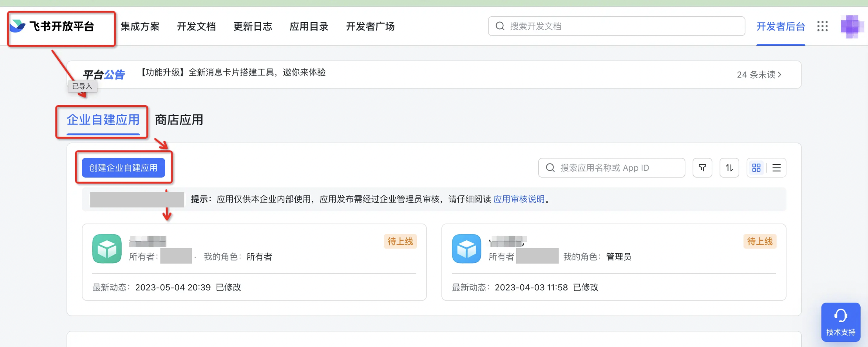Open the blue cube app icon

click(x=466, y=249)
